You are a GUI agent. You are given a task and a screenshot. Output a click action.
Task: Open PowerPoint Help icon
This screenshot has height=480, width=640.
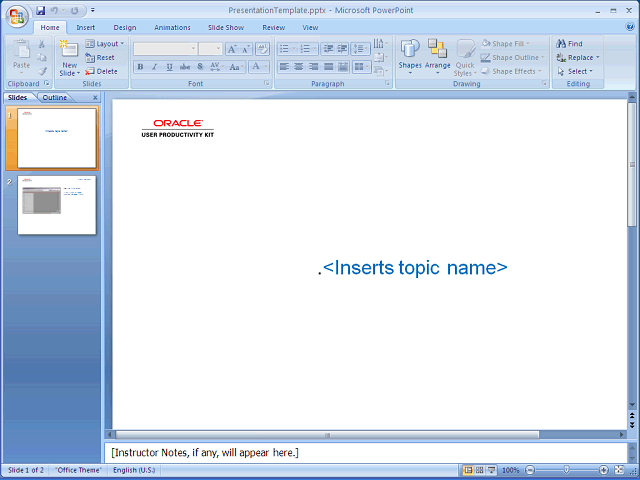[x=630, y=27]
